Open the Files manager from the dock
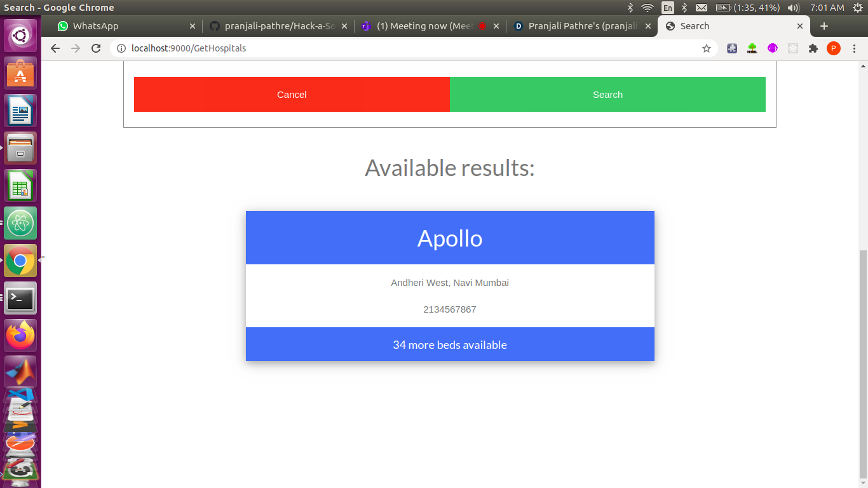 pos(20,148)
